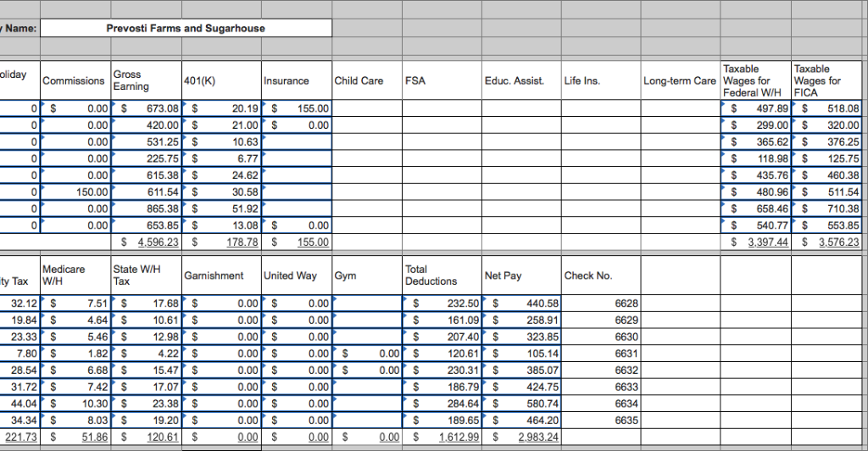Click social security total 221.73

[x=20, y=437]
